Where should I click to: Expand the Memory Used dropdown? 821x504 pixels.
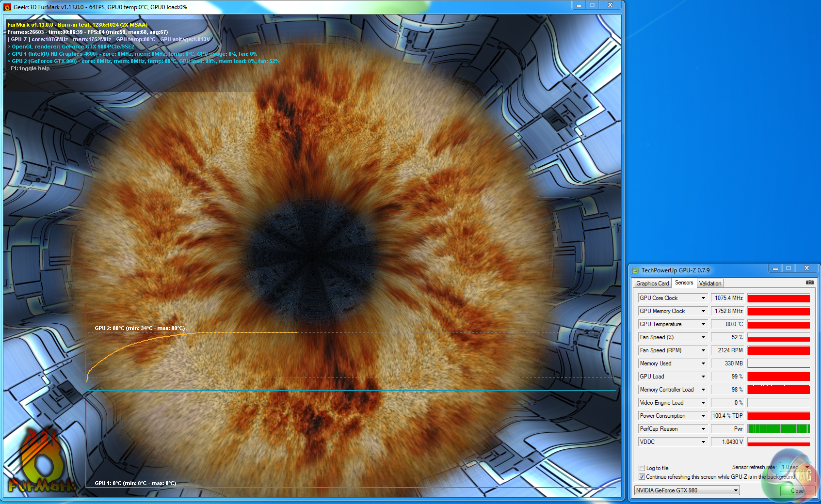click(x=703, y=363)
